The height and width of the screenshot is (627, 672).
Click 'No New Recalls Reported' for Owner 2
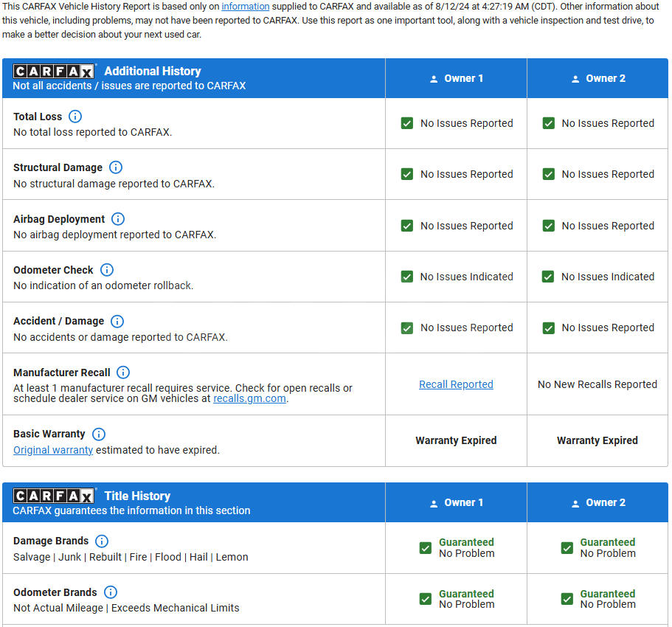[x=597, y=384]
